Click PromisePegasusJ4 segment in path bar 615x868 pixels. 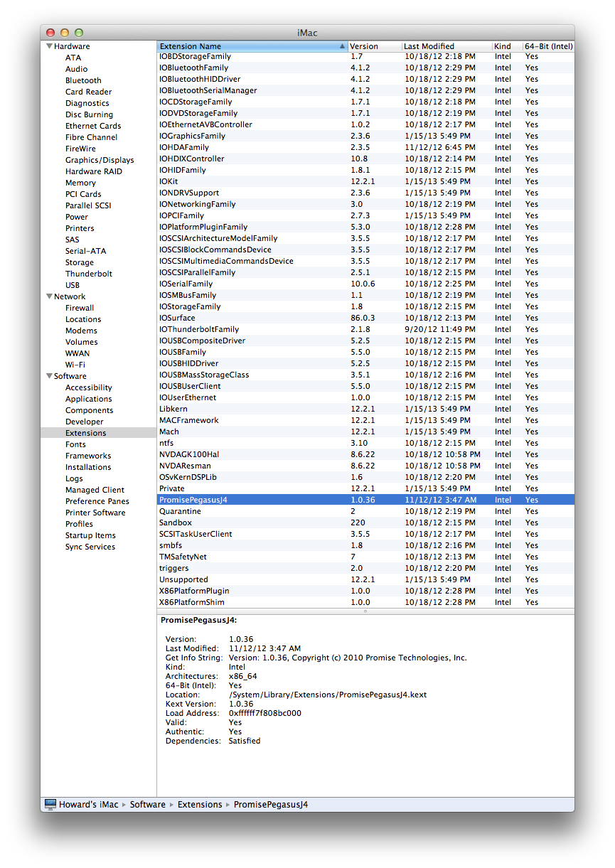271,805
